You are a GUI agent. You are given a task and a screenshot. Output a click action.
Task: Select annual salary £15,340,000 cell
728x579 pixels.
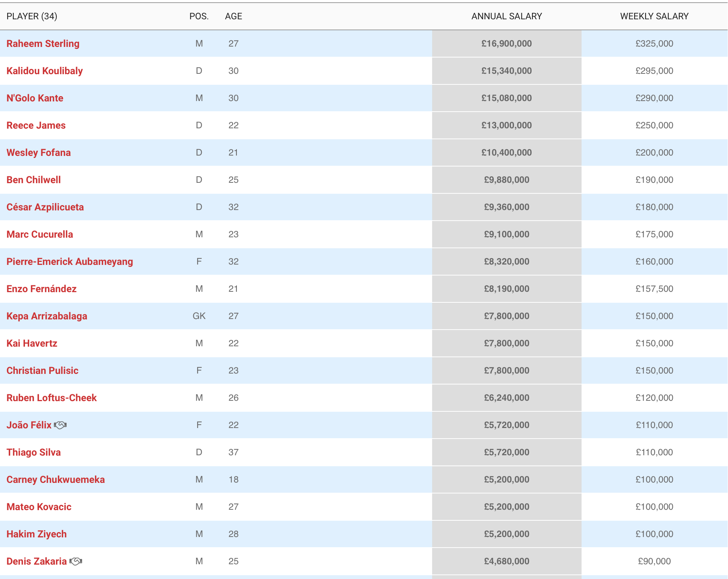[x=507, y=71]
